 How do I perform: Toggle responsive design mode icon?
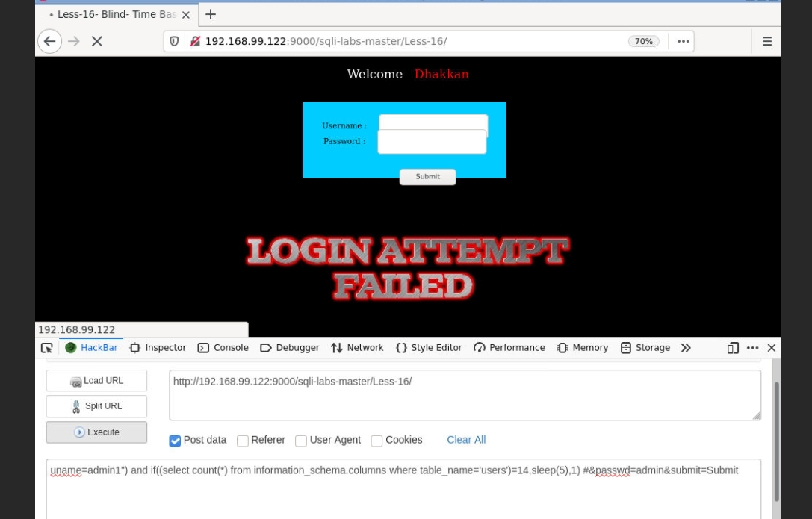click(733, 348)
